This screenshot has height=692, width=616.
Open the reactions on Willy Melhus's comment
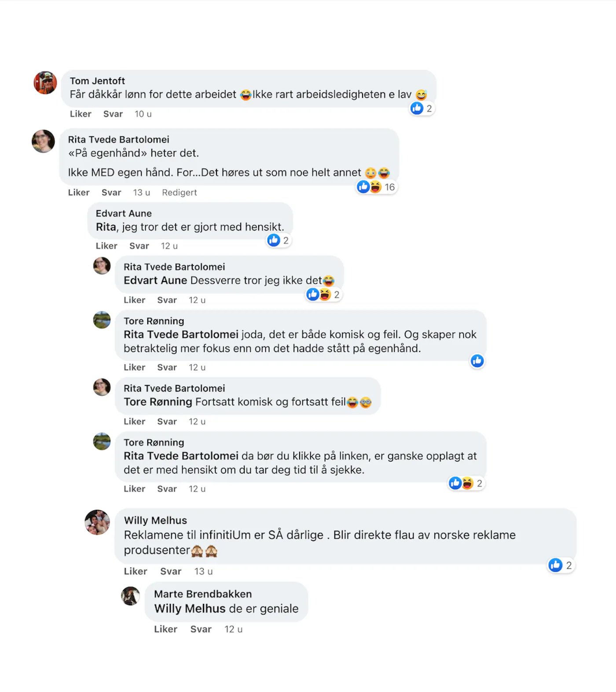coord(561,565)
